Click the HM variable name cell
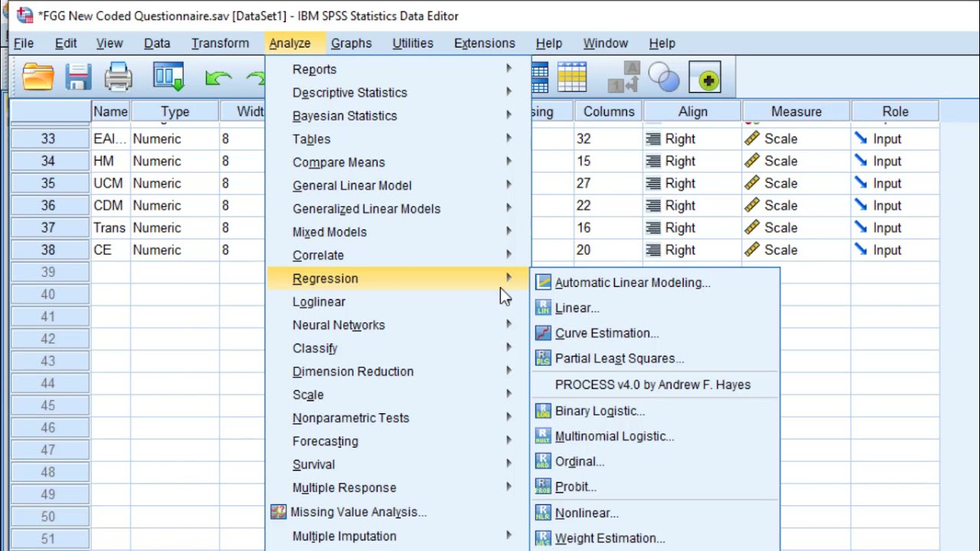Viewport: 980px width, 551px height. click(x=110, y=161)
